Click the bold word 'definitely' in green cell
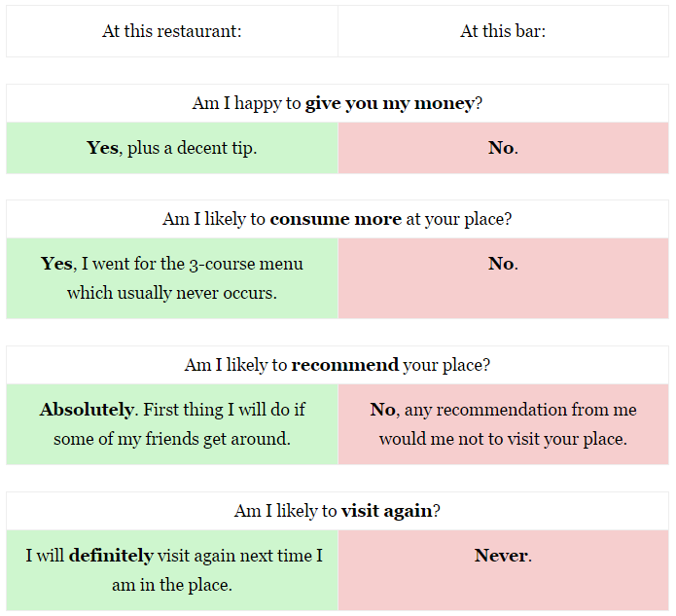This screenshot has width=676, height=616. tap(111, 556)
